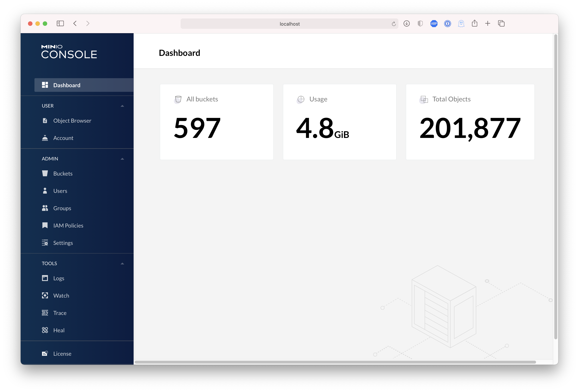The width and height of the screenshot is (579, 392).
Task: Select Dashboard in the sidebar
Action: [67, 85]
